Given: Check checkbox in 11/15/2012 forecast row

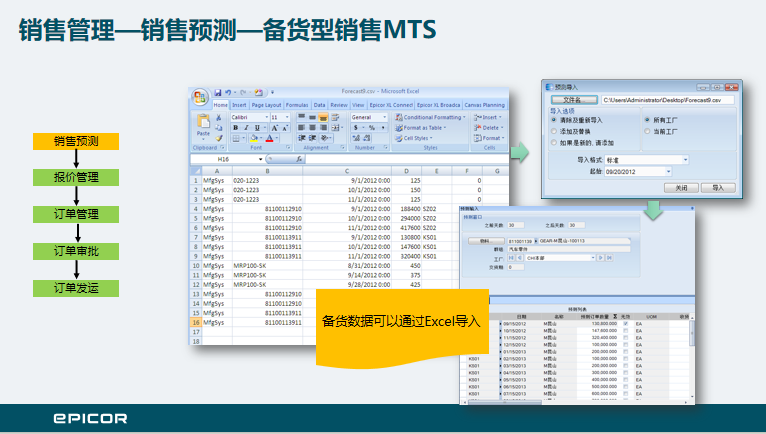Looking at the screenshot, I should pos(625,338).
